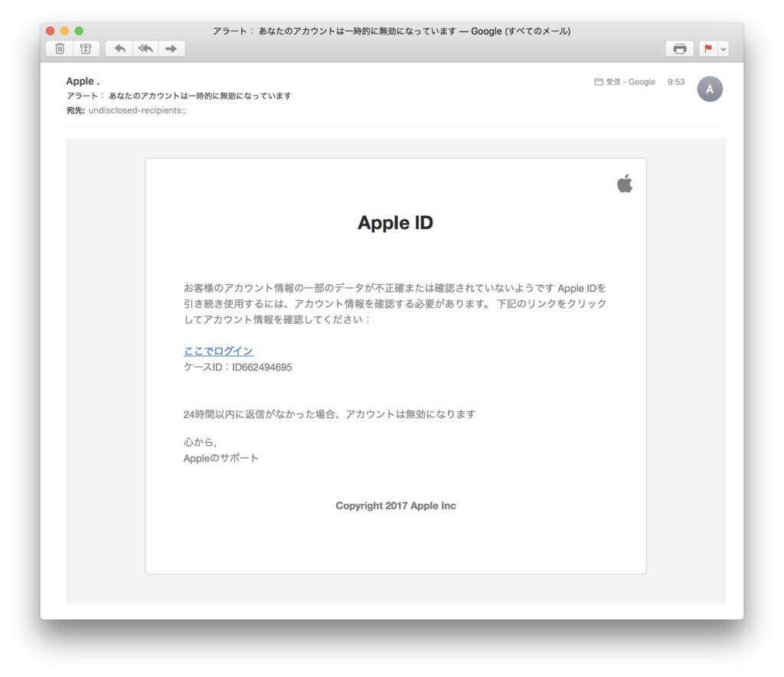
Task: Click the Apple logo in the email
Action: click(x=625, y=184)
